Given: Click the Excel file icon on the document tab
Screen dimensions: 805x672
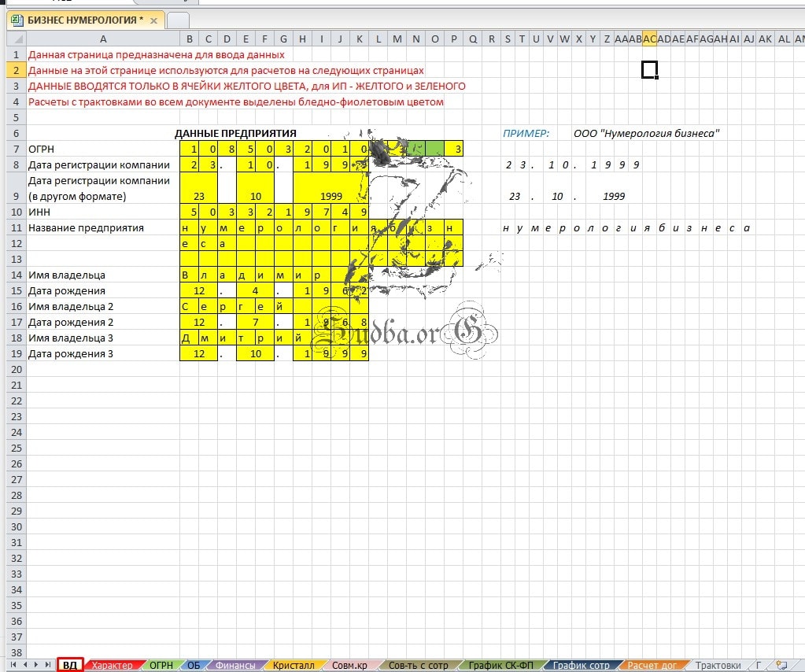Looking at the screenshot, I should coord(17,20).
